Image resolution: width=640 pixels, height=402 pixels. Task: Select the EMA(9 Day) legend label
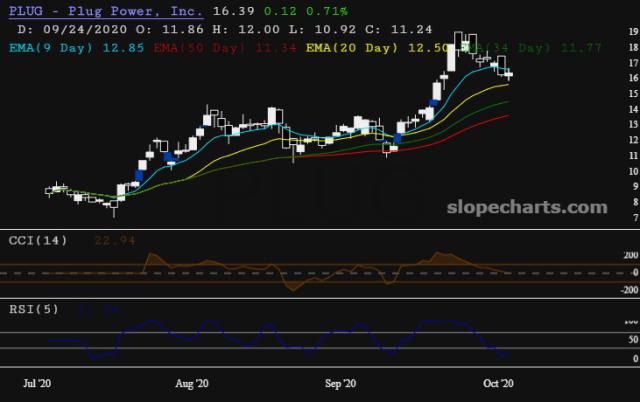59,47
